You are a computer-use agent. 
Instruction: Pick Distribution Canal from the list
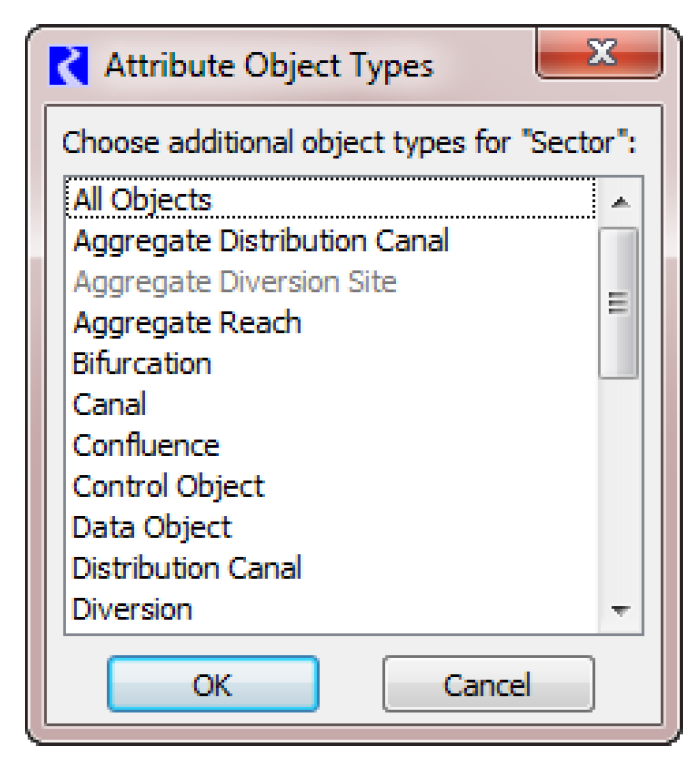click(x=187, y=568)
